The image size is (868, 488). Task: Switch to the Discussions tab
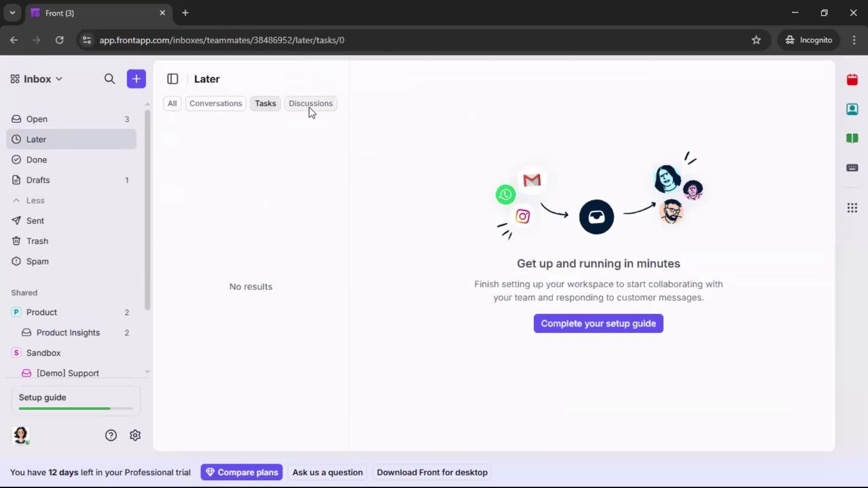point(311,103)
